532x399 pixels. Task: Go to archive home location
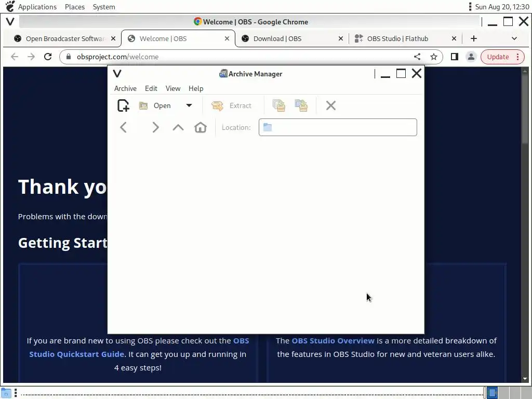pos(201,128)
